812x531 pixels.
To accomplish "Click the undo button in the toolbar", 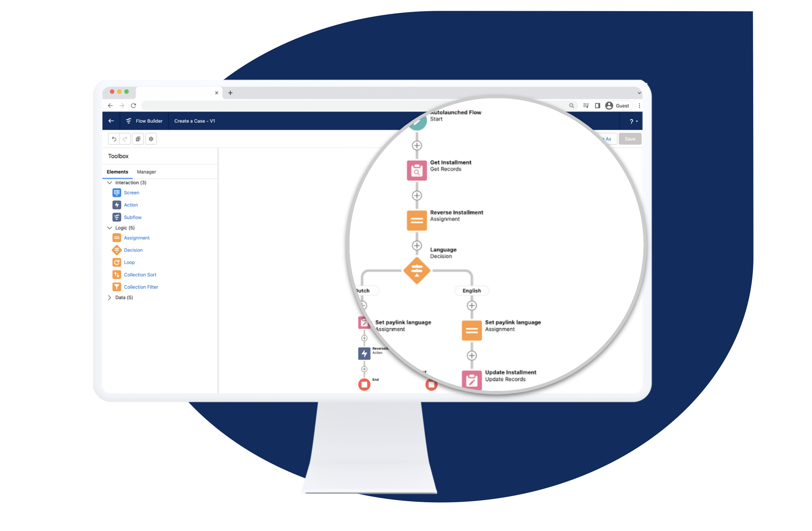I will coord(114,139).
